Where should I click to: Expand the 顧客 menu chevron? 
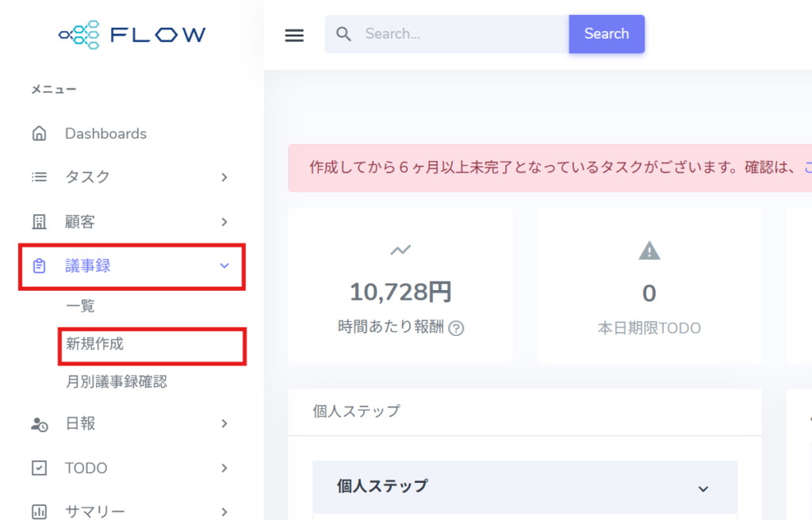(224, 222)
